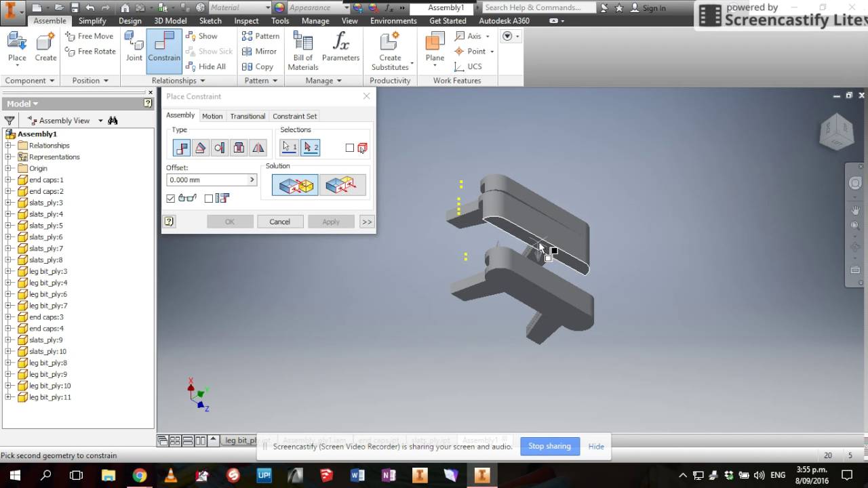Select the Symmetry constraint type
The height and width of the screenshot is (488, 868).
pos(258,148)
